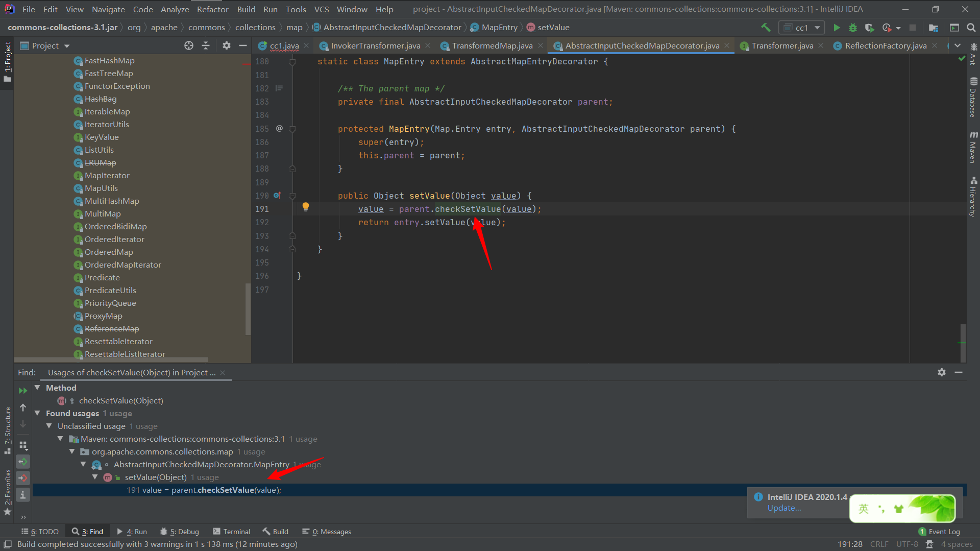
Task: Click the Build Project hammer icon
Action: (766, 28)
